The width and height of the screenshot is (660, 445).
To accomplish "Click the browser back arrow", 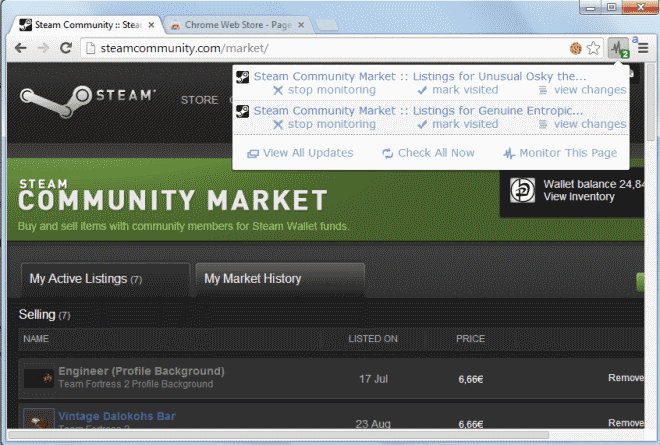I will (21, 48).
